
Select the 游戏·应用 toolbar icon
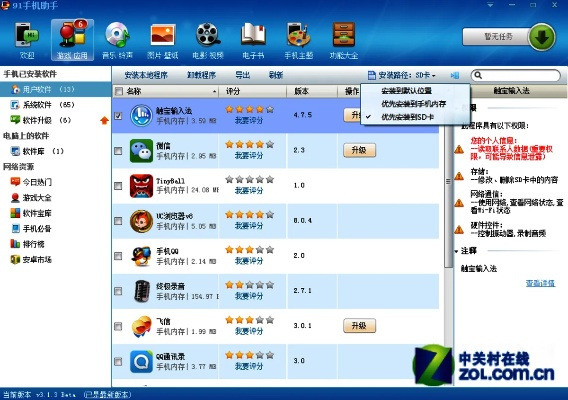[x=72, y=39]
